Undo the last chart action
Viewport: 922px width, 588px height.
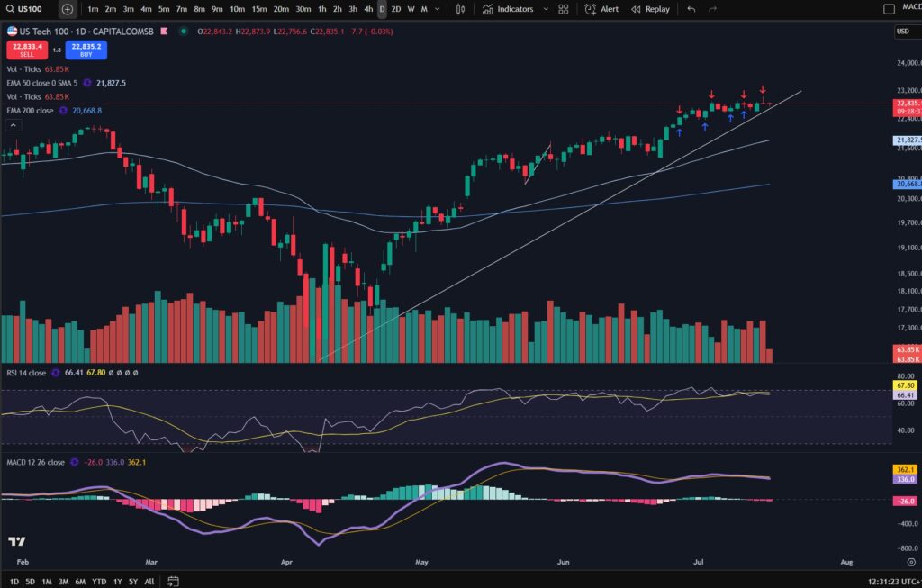691,9
